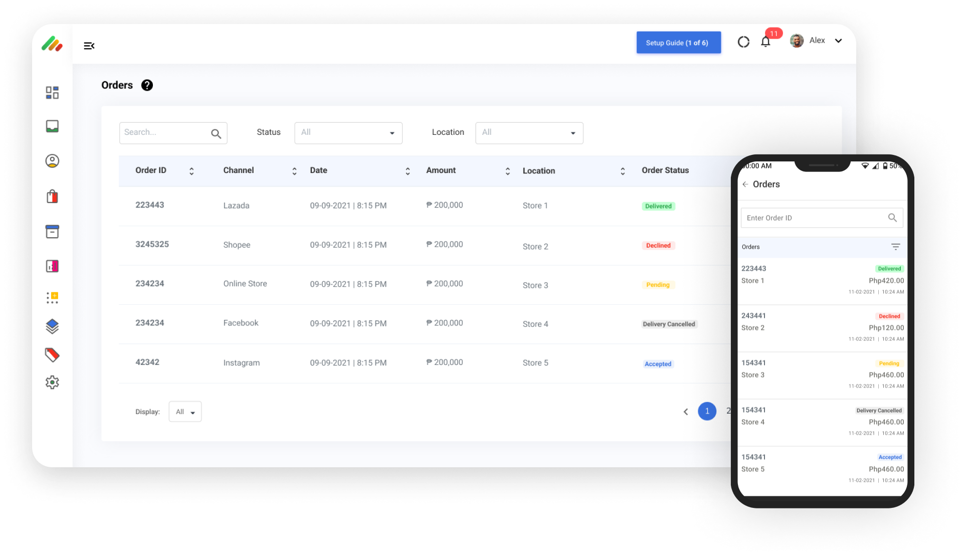This screenshot has height=560, width=966.
Task: Select the price tag icon in sidebar
Action: click(52, 354)
